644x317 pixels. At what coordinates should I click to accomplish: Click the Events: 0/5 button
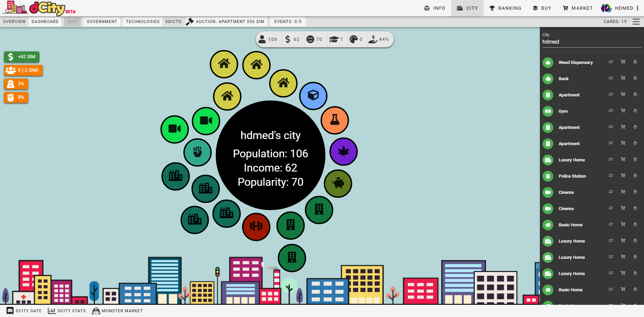(288, 22)
